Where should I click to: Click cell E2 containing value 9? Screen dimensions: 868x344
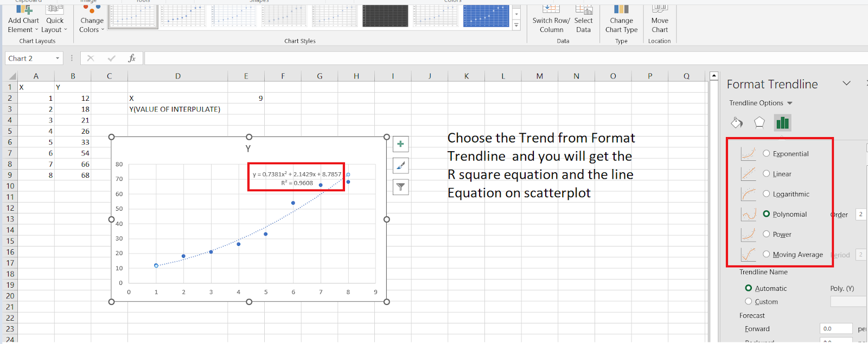pyautogui.click(x=246, y=98)
